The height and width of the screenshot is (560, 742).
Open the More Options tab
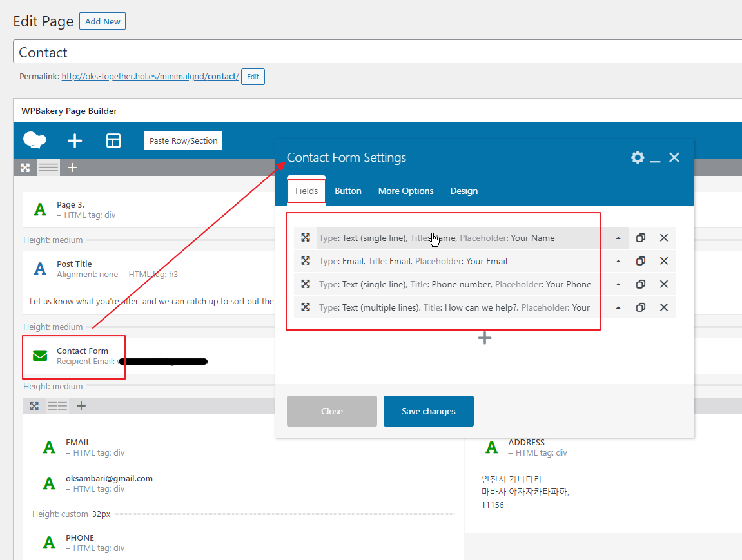point(405,191)
